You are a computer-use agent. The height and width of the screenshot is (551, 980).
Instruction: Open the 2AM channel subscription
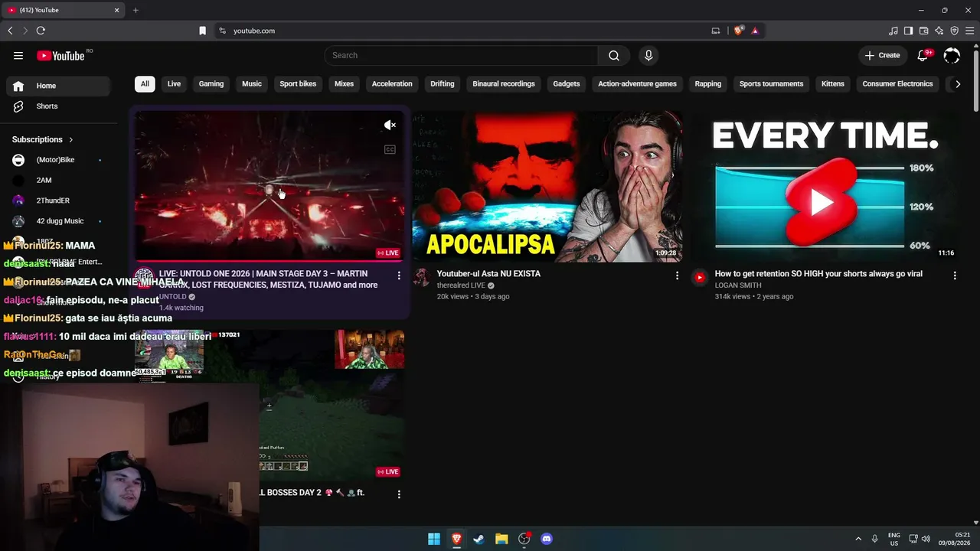tap(57, 181)
